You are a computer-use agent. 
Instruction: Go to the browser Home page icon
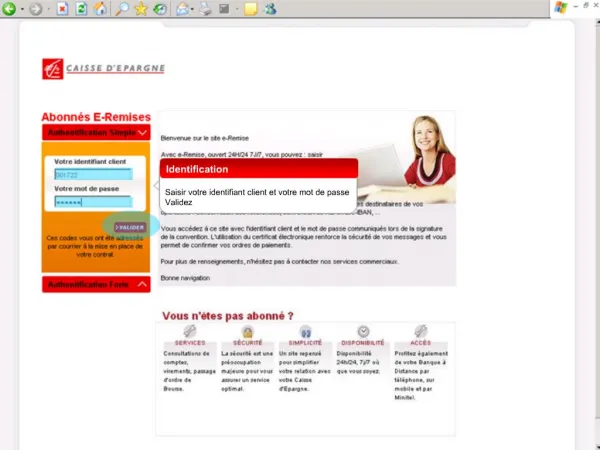(x=100, y=8)
